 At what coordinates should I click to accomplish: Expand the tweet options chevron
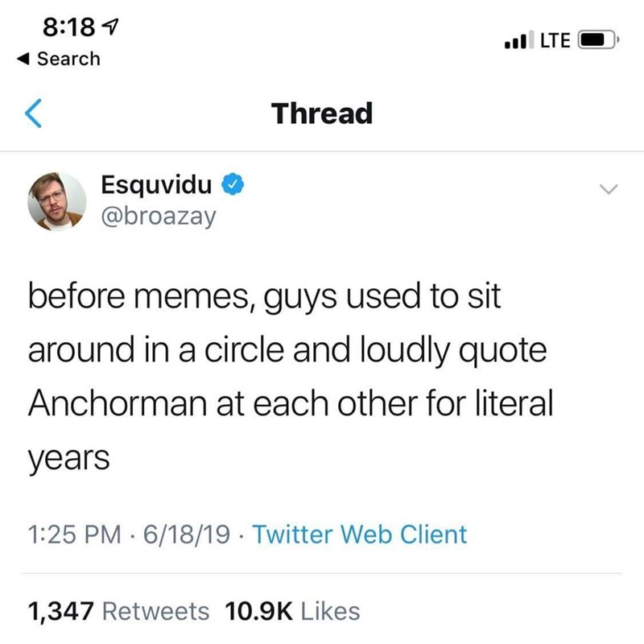[x=608, y=188]
